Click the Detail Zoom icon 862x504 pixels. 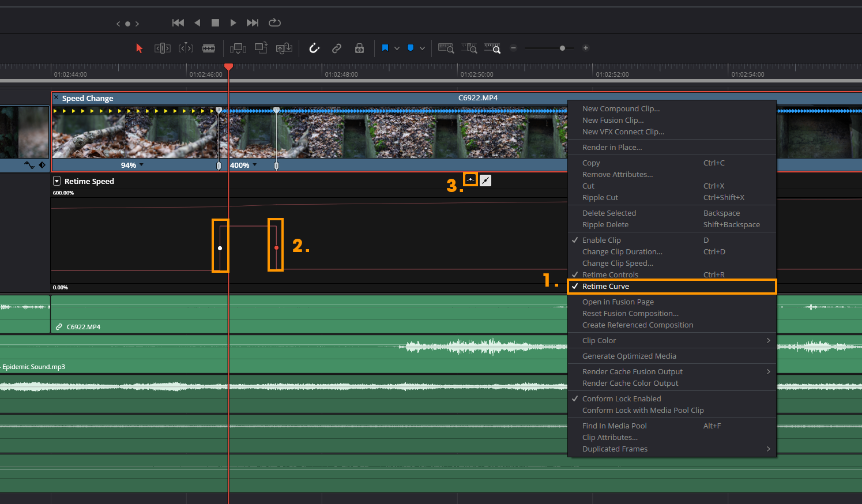coord(469,48)
